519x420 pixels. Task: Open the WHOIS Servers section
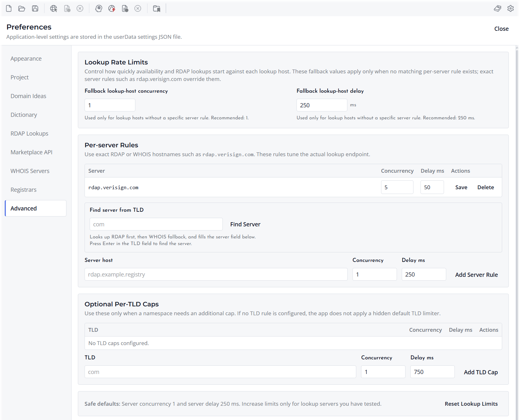pyautogui.click(x=36, y=171)
